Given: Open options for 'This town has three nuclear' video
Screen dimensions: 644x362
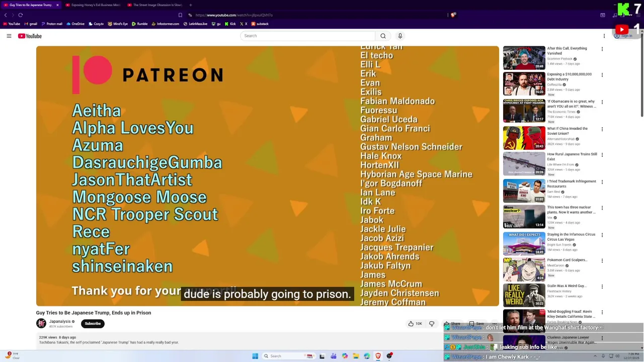Looking at the screenshot, I should click(x=602, y=208).
